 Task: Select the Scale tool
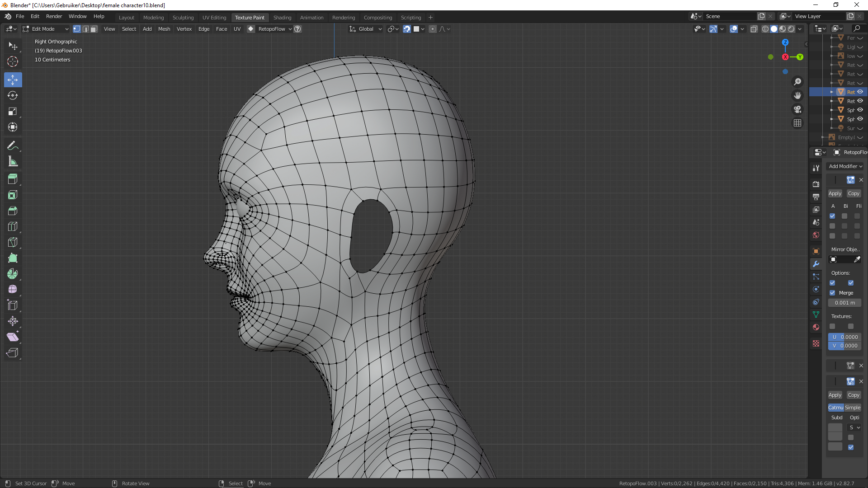[13, 111]
